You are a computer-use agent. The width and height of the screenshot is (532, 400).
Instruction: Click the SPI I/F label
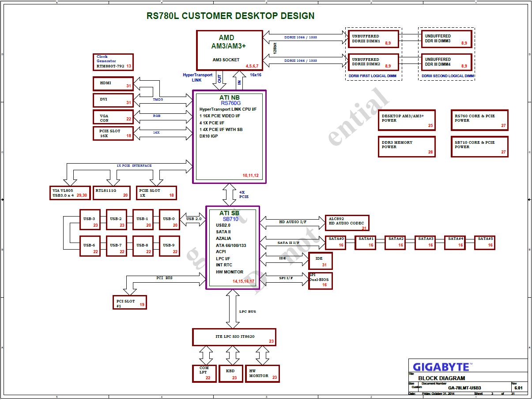(x=286, y=278)
